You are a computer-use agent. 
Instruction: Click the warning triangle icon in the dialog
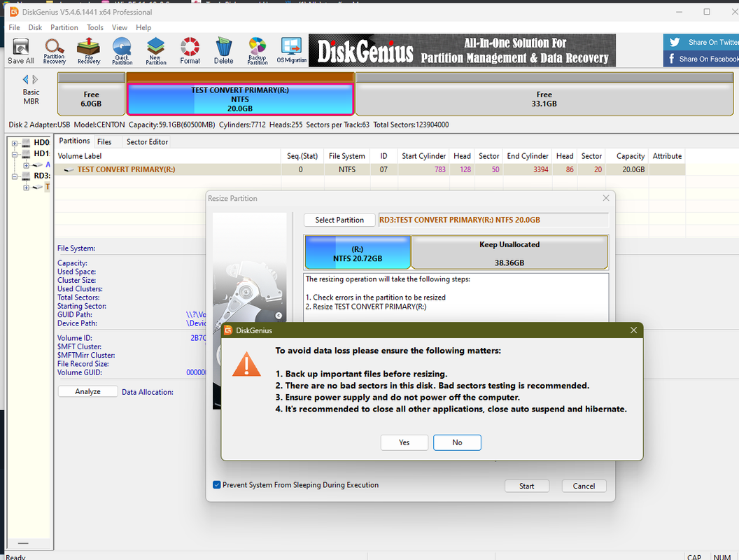[x=246, y=365]
